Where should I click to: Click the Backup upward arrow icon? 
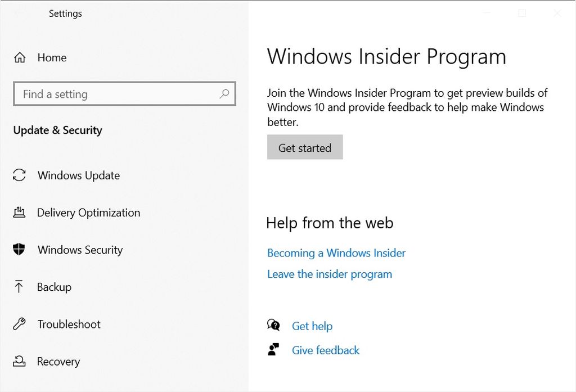point(19,287)
